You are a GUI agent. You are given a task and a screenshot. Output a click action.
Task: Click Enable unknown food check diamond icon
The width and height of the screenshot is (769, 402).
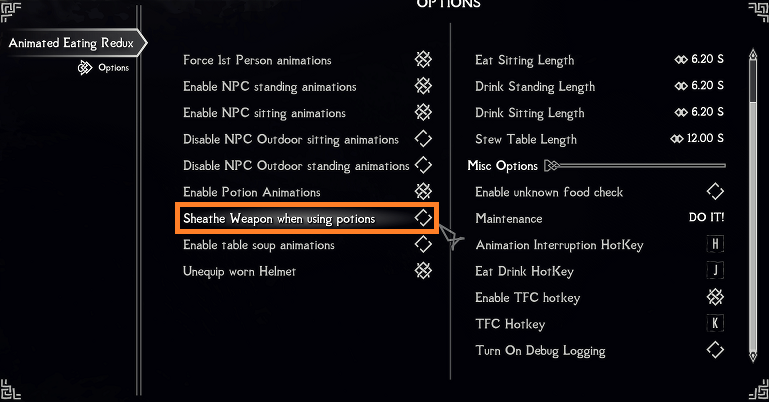click(x=715, y=191)
